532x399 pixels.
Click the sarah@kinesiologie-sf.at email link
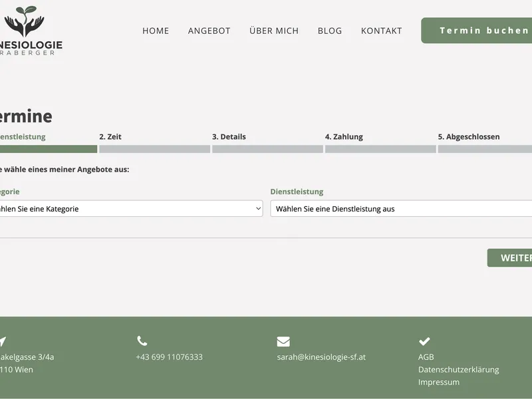tap(321, 357)
